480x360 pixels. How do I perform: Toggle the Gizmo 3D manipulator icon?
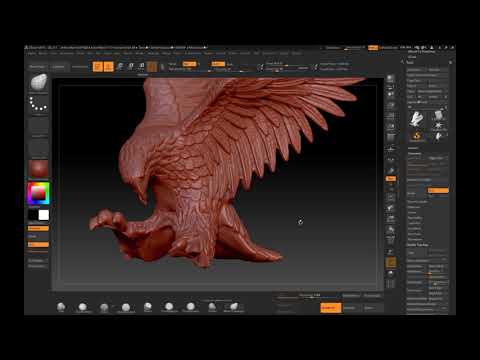click(x=152, y=67)
